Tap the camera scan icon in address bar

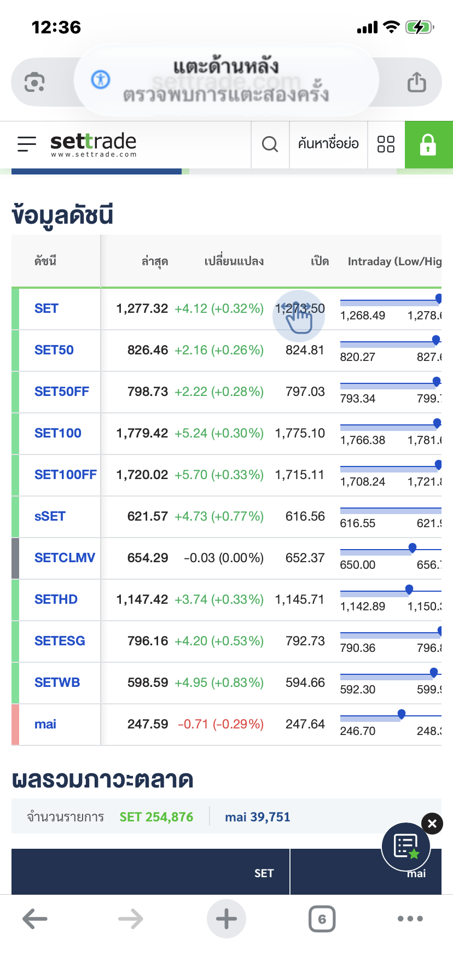pos(34,83)
